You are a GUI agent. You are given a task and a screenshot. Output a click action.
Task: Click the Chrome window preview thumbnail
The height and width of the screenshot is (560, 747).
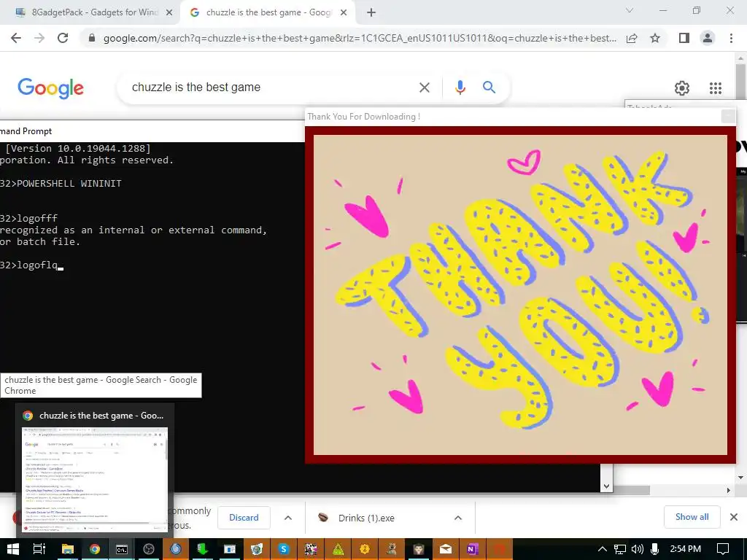[x=94, y=478]
